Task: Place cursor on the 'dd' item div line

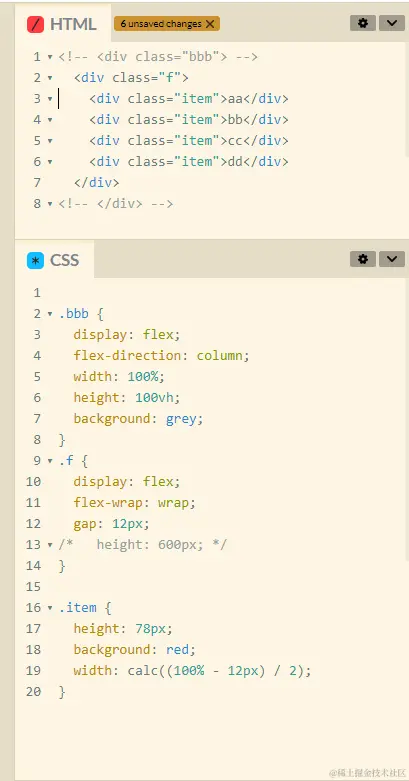Action: [x=189, y=161]
